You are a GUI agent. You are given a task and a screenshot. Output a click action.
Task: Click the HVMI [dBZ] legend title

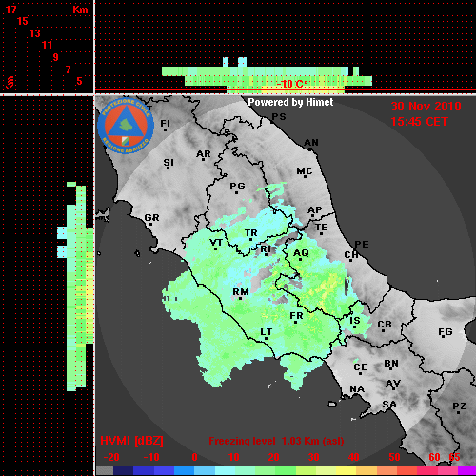tap(131, 441)
